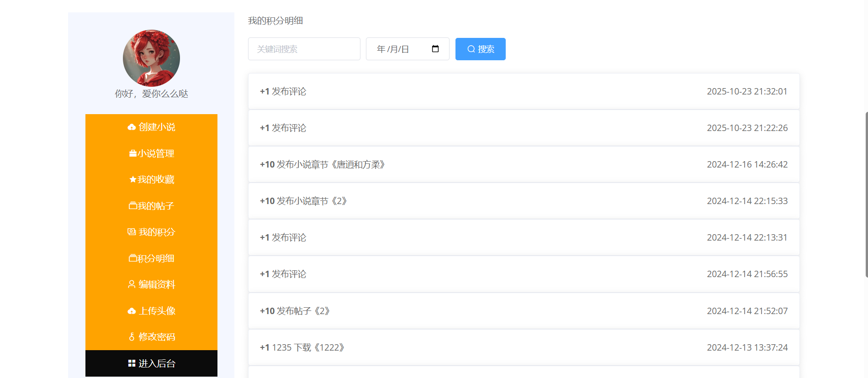Click the folder icon beside 我的帖子
This screenshot has height=378, width=868.
coord(133,206)
